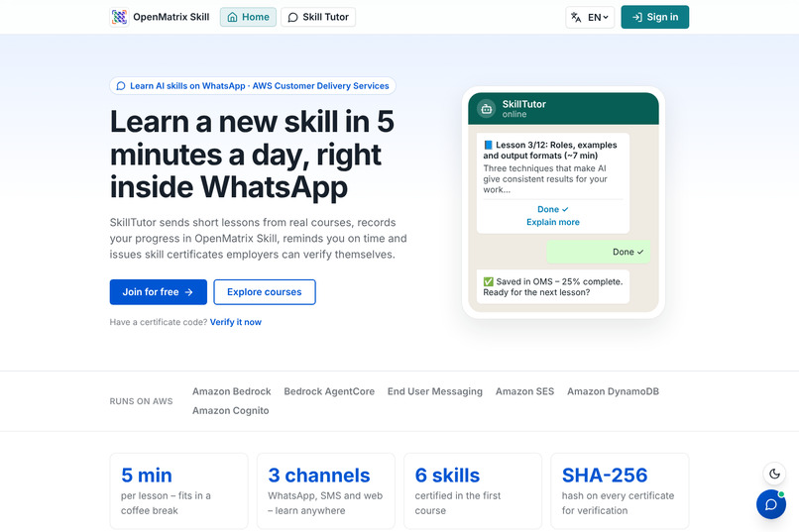Click the SkillTutor chat header name

click(x=523, y=104)
